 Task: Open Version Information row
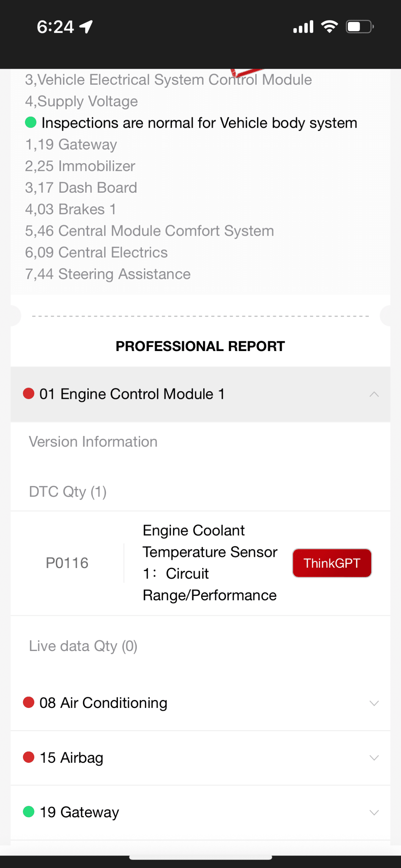tap(93, 442)
